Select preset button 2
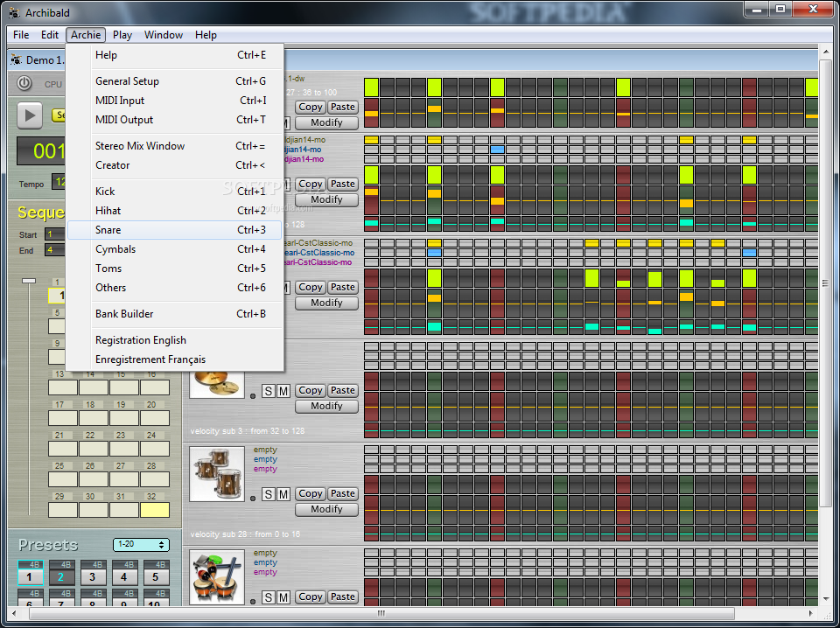 point(61,576)
